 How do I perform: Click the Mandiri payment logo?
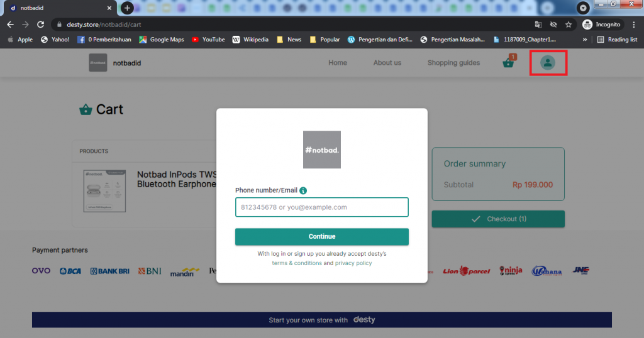tap(185, 272)
